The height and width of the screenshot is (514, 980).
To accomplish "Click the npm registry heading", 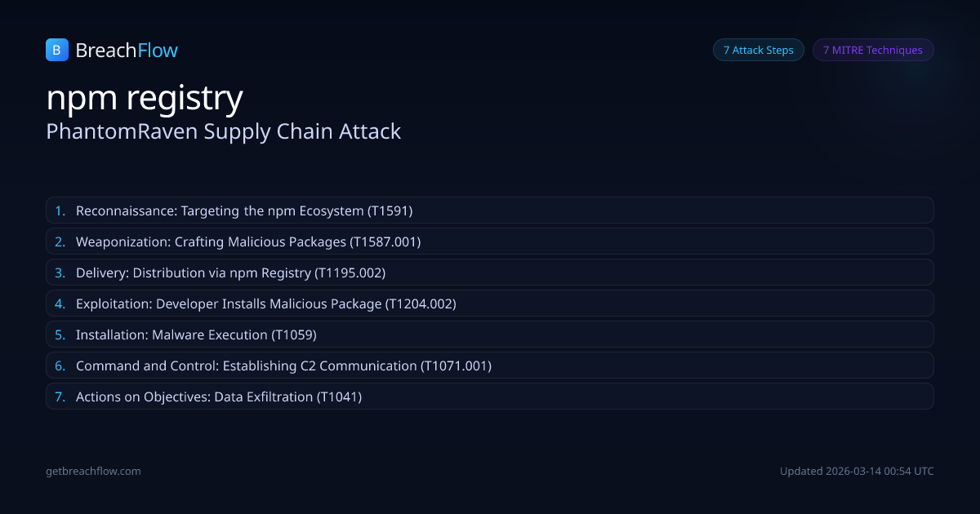I will tap(145, 98).
